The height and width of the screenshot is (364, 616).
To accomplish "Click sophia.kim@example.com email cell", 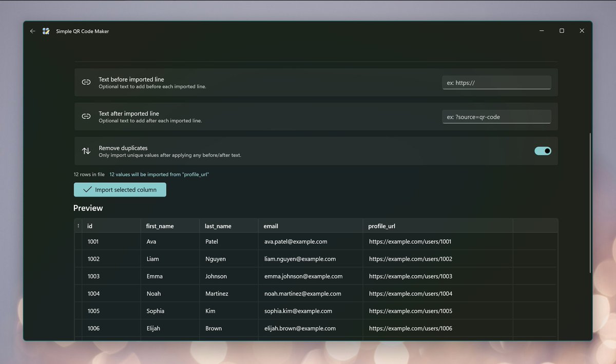I will click(x=311, y=311).
